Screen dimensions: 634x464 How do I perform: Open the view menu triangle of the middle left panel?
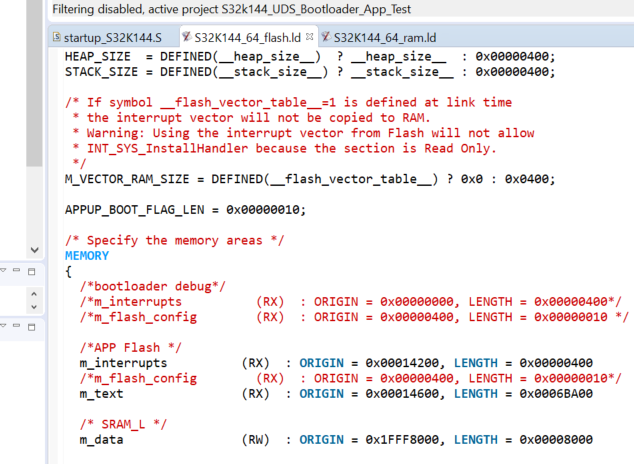[x=3, y=270]
